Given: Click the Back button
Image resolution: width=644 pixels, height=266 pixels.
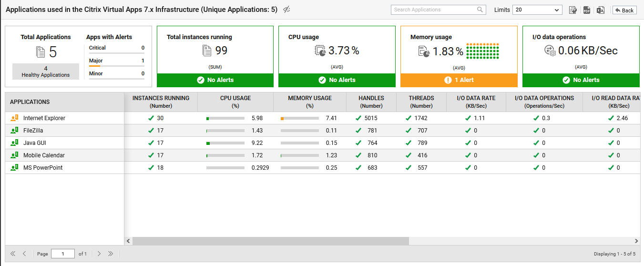Looking at the screenshot, I should click(624, 10).
